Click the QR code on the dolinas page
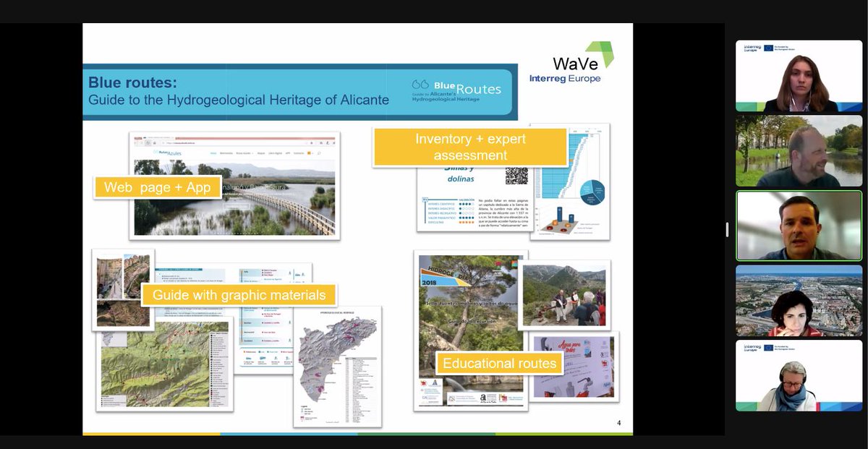868x449 pixels. 515,176
